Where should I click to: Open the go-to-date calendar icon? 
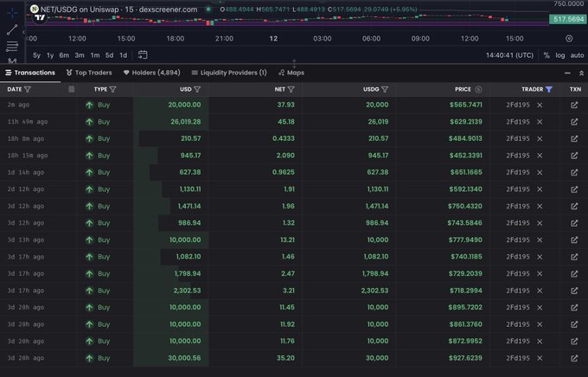pos(143,54)
